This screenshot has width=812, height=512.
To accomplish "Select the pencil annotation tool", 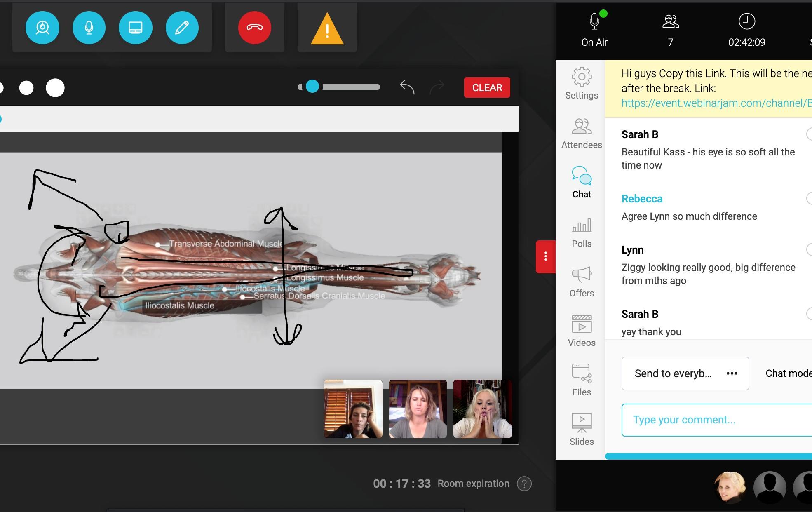I will point(182,28).
